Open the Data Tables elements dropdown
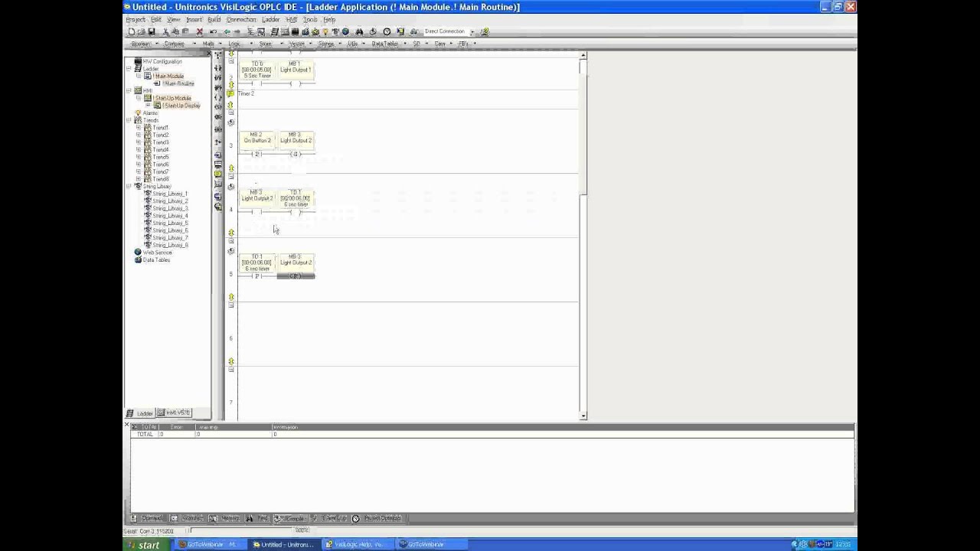 pos(405,44)
